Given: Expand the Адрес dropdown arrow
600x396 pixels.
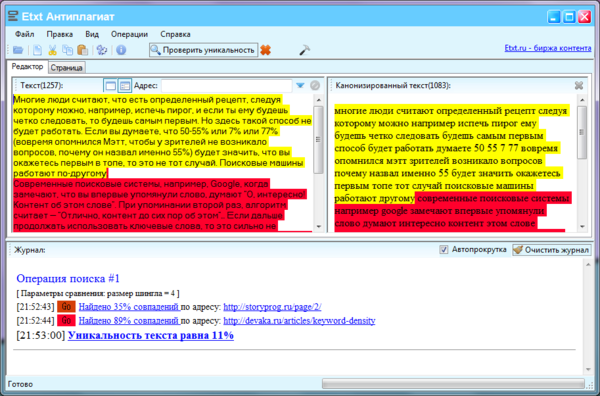Looking at the screenshot, I should click(300, 85).
